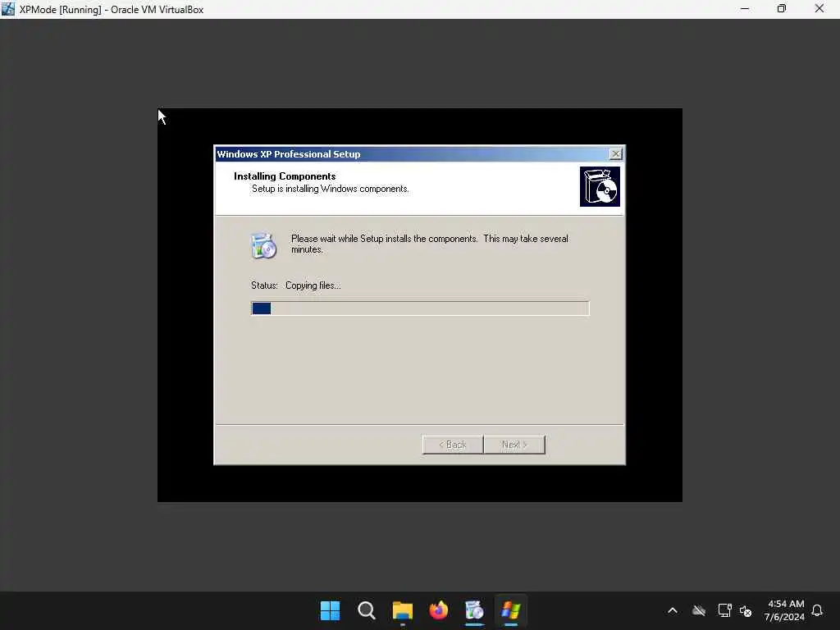Open taskbar Search
This screenshot has height=630, width=840.
pos(367,610)
